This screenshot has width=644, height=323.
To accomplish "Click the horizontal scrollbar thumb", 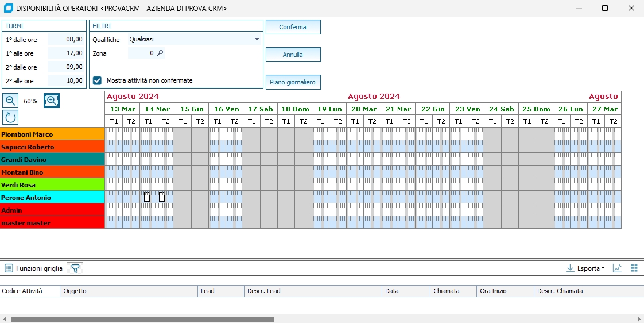I will pyautogui.click(x=142, y=319).
